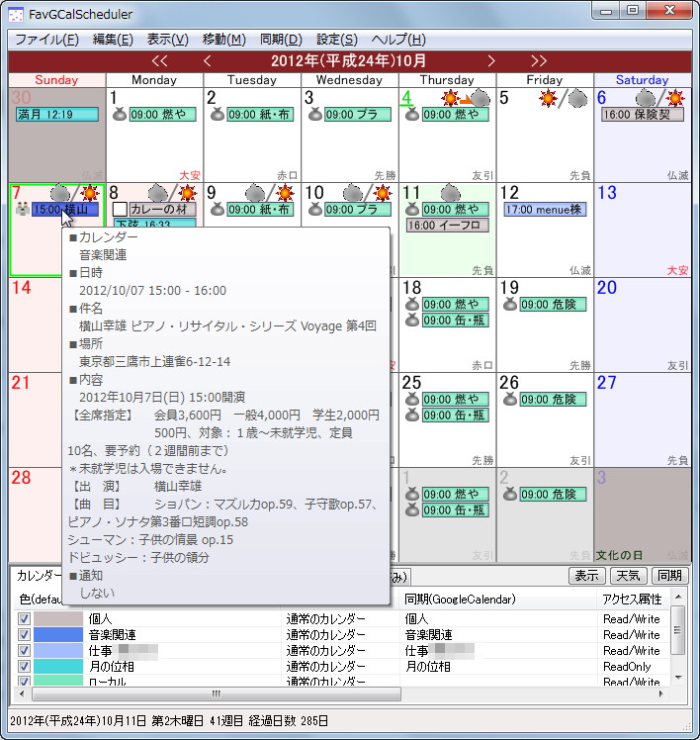The width and height of the screenshot is (700, 740).
Task: Toggle the 個人 calendar checkbox
Action: coord(24,618)
